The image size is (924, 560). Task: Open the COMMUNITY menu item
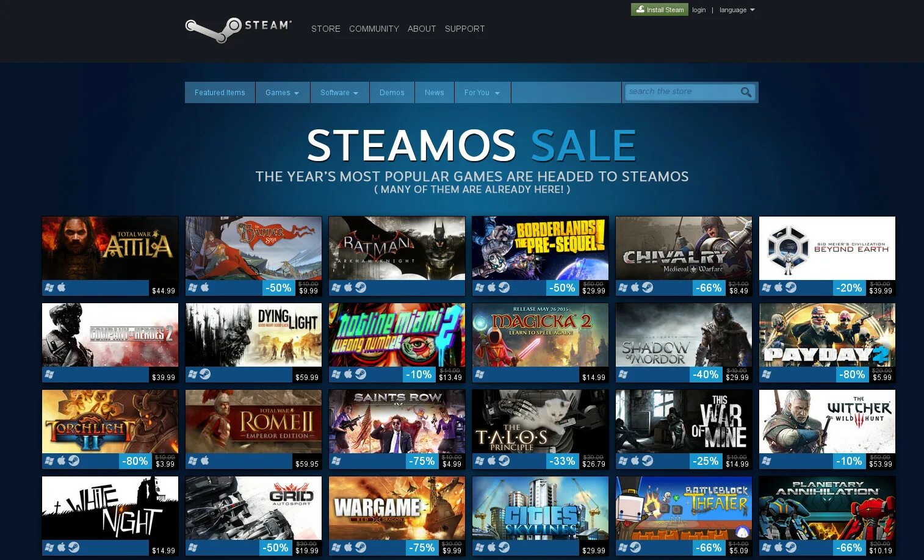point(374,29)
